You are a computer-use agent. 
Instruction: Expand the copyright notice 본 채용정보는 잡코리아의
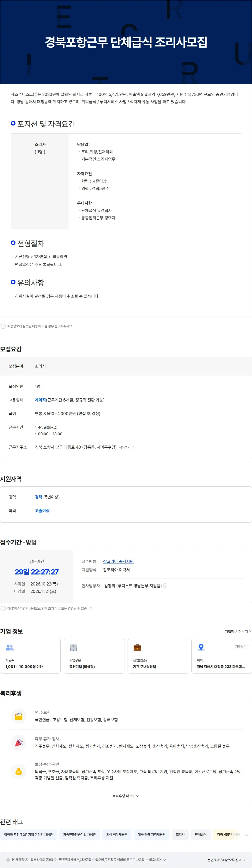coord(88,860)
